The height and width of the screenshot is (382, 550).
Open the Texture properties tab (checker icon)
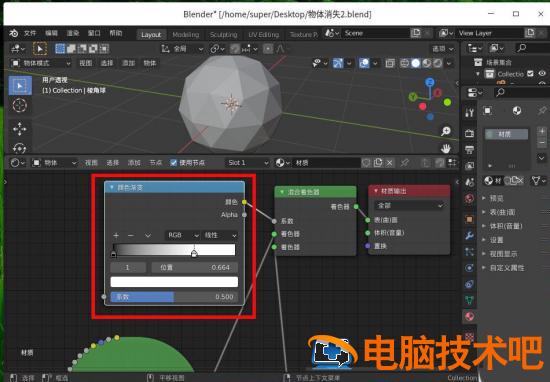(469, 337)
